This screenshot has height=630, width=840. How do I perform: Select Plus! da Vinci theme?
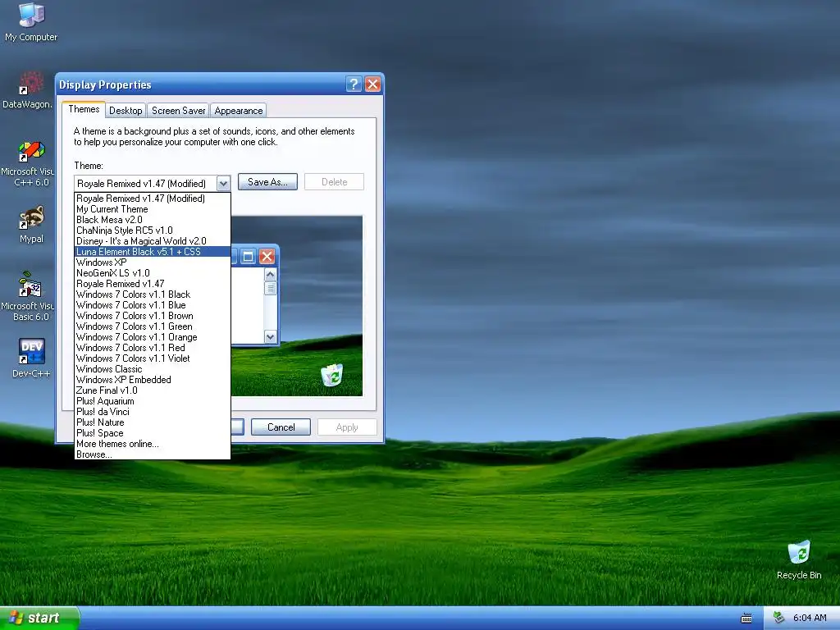[153, 412]
